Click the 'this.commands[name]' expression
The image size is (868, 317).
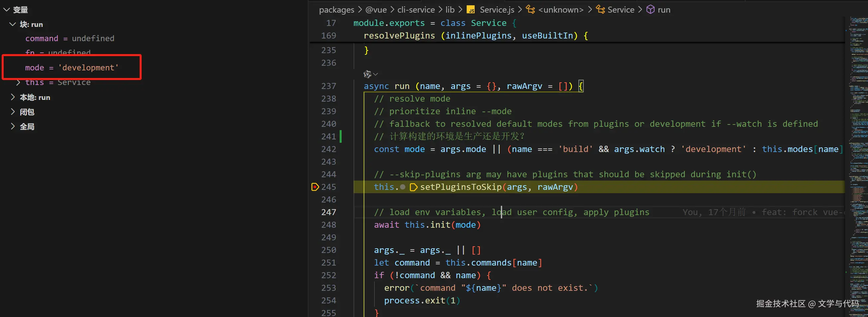[x=494, y=263]
